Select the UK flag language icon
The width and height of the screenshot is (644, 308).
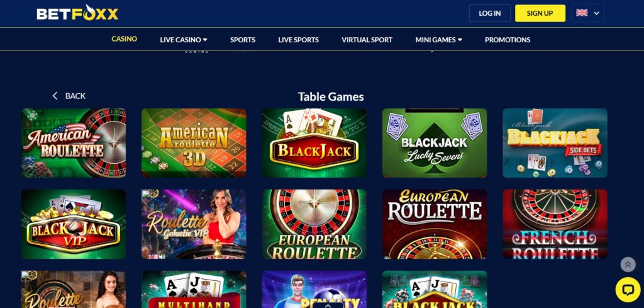[x=582, y=13]
